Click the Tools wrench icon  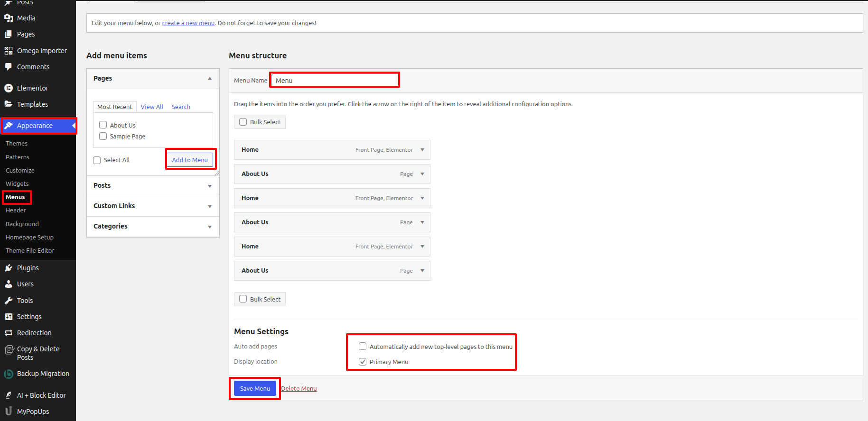pos(9,301)
